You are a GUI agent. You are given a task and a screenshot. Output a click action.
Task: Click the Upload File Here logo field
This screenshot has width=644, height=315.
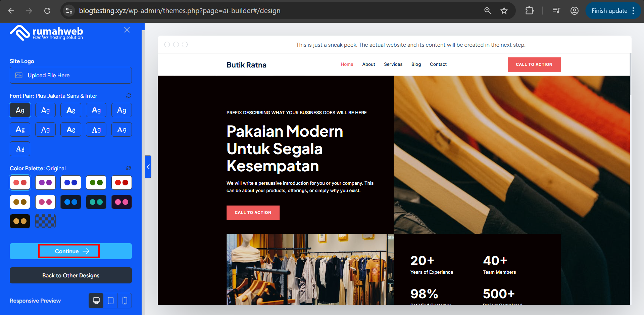tap(71, 75)
